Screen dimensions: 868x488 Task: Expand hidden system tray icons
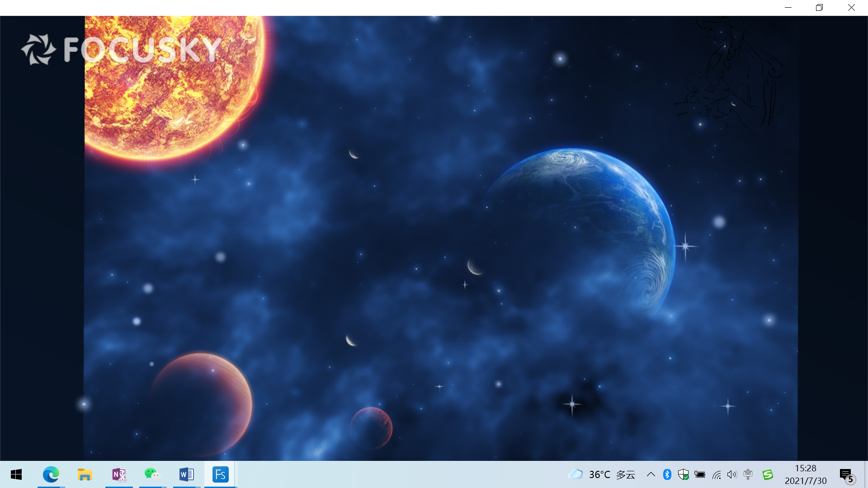coord(651,474)
